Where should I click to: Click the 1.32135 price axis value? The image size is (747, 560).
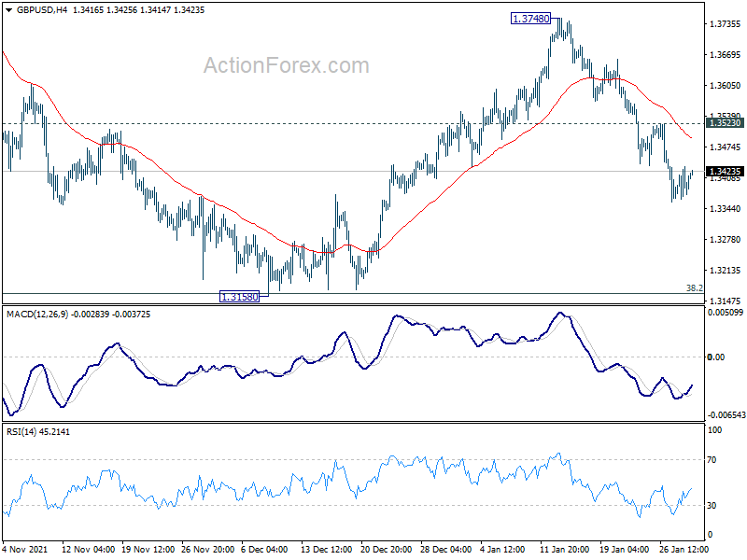[x=726, y=271]
